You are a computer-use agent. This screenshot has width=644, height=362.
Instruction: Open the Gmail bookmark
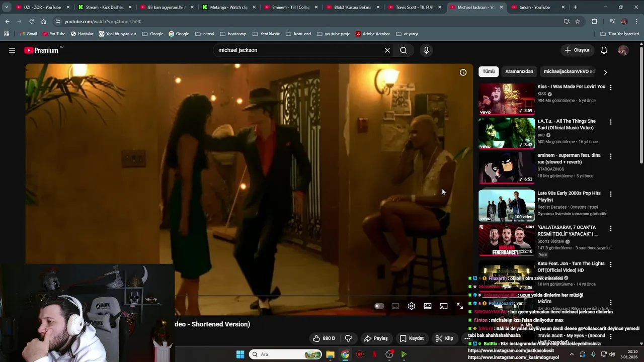pos(28,34)
